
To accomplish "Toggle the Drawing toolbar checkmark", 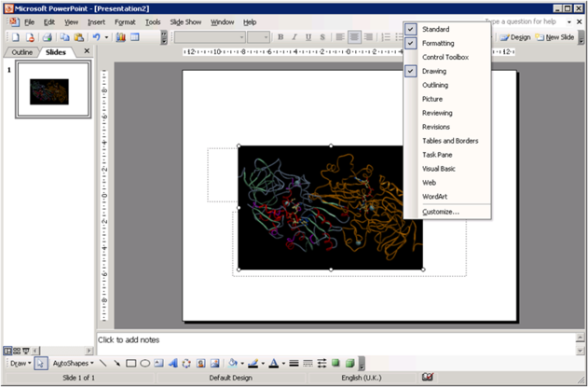I will (x=433, y=71).
